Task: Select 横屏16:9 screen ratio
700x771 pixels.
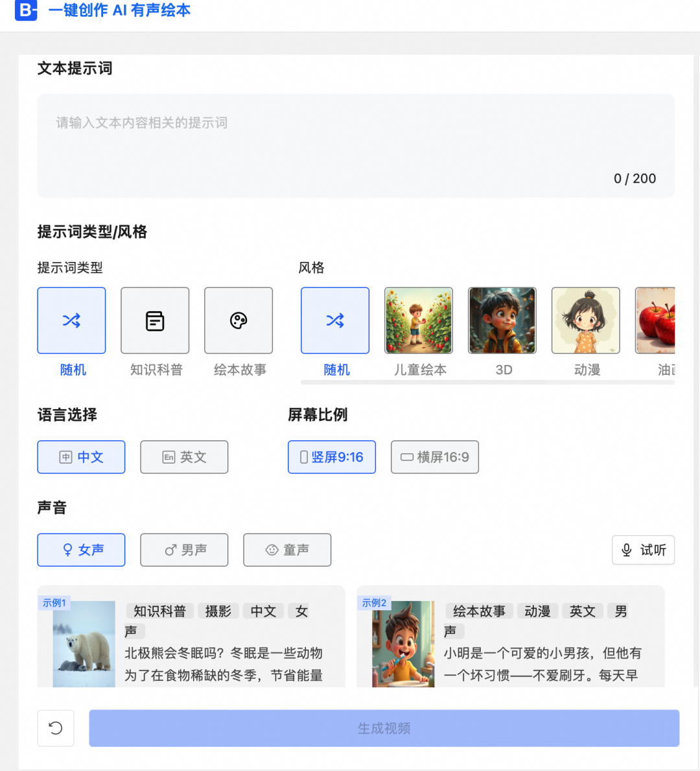Action: [435, 457]
